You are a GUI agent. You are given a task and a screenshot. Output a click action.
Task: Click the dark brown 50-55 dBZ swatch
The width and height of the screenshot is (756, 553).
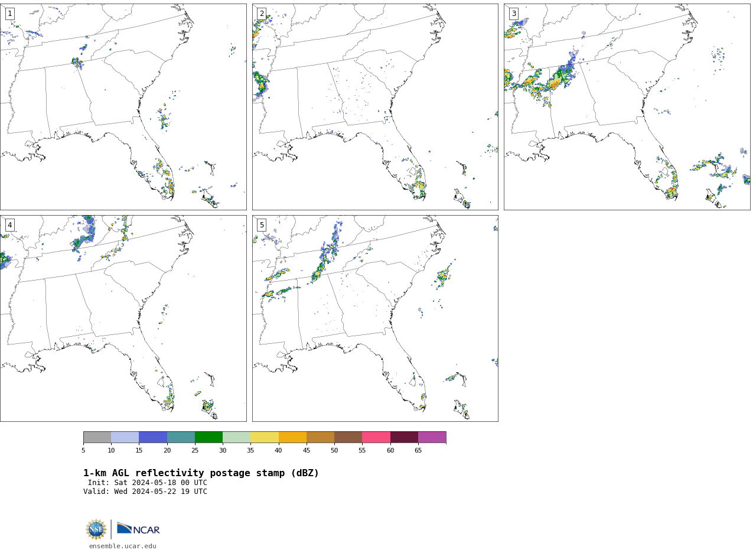(x=348, y=437)
